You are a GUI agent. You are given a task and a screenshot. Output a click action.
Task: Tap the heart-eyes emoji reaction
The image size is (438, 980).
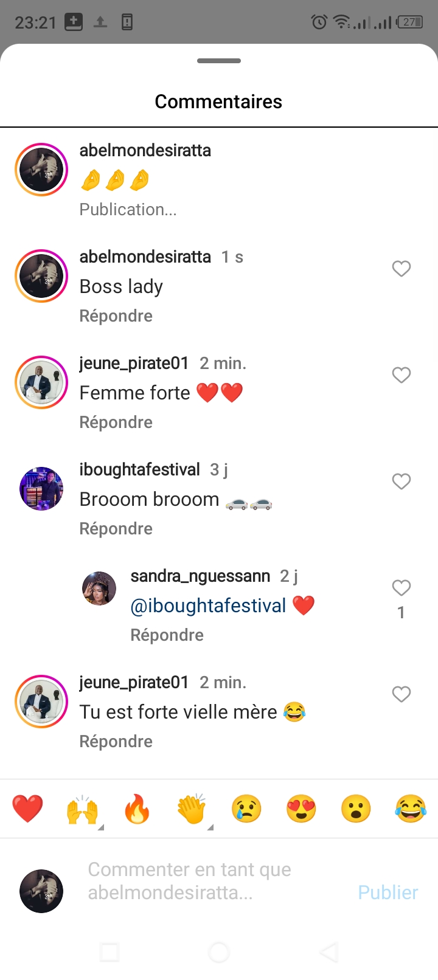click(x=301, y=809)
